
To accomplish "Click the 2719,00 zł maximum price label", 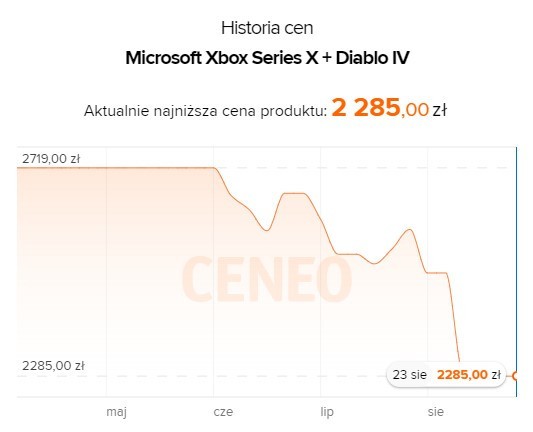I will click(51, 159).
